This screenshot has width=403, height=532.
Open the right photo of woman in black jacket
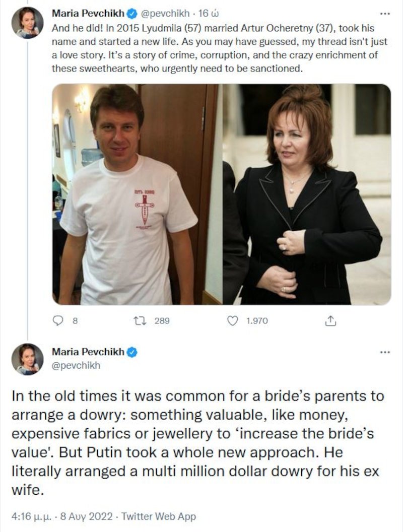(x=307, y=194)
